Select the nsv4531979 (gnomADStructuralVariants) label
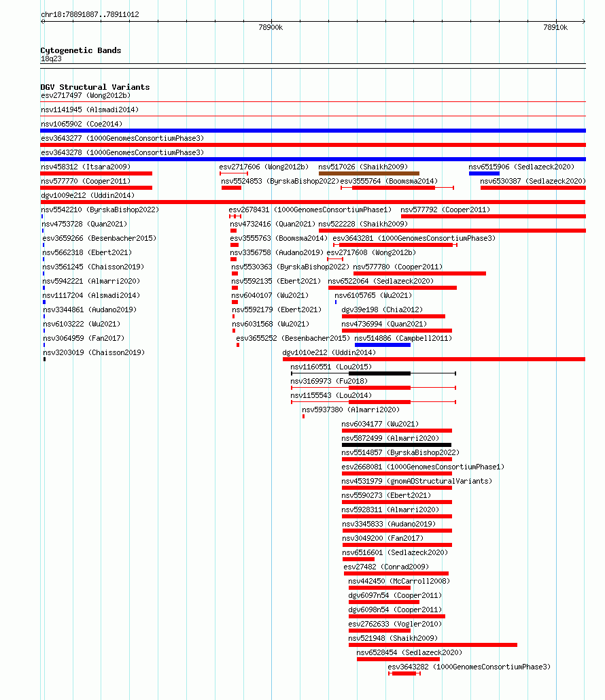Image resolution: width=605 pixels, height=700 pixels. click(x=417, y=481)
